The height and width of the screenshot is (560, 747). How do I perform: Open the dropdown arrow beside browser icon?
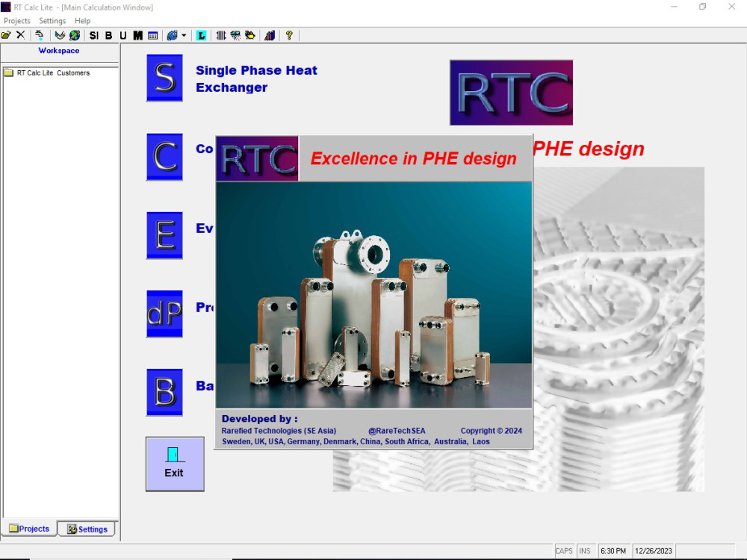coord(184,35)
